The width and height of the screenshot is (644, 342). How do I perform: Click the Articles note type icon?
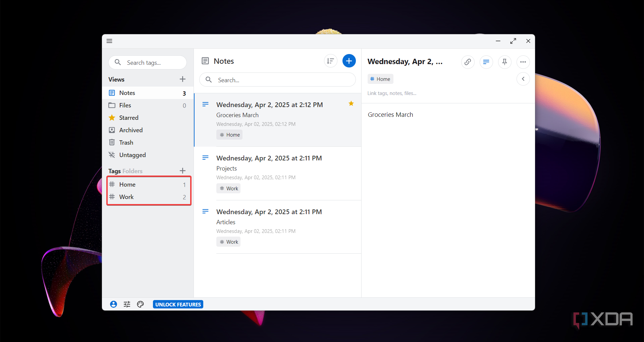pyautogui.click(x=205, y=211)
